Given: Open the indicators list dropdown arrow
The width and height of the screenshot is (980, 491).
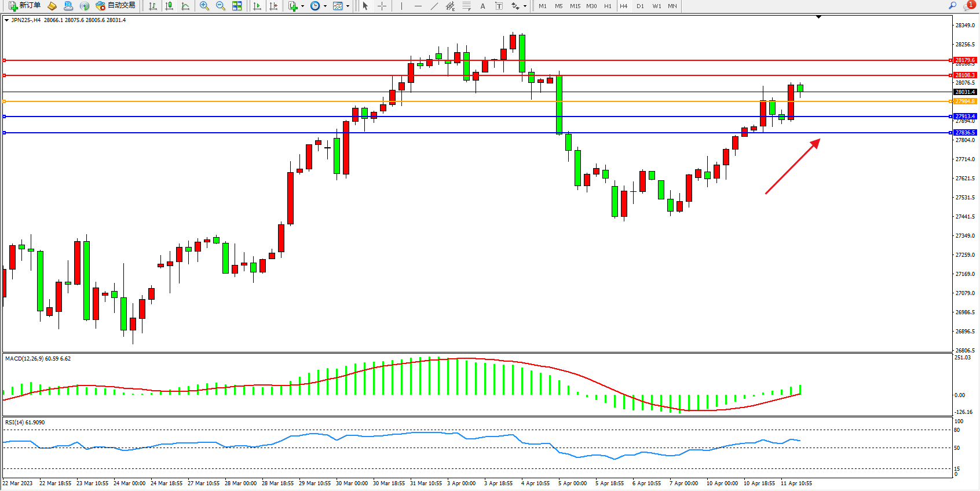Looking at the screenshot, I should coord(302,6).
